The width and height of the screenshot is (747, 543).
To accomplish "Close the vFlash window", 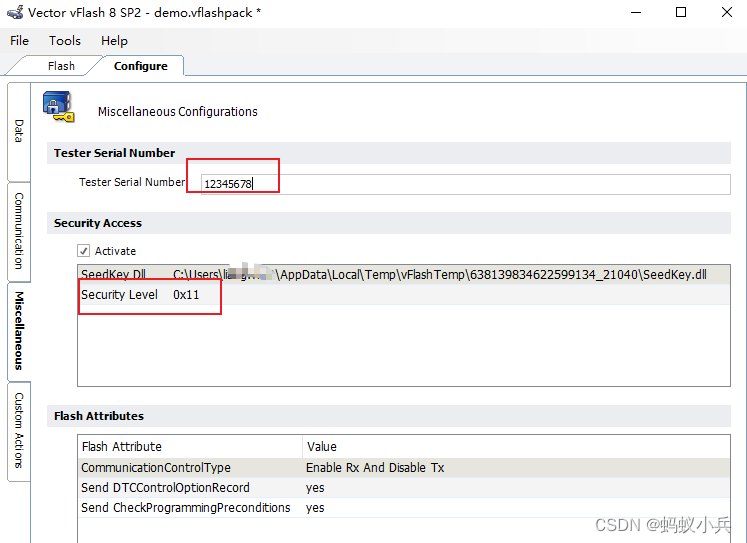I will click(727, 12).
